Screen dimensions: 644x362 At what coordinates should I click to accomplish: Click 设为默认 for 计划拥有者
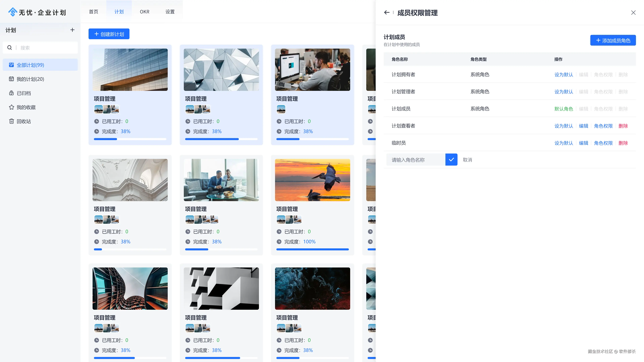pyautogui.click(x=563, y=75)
